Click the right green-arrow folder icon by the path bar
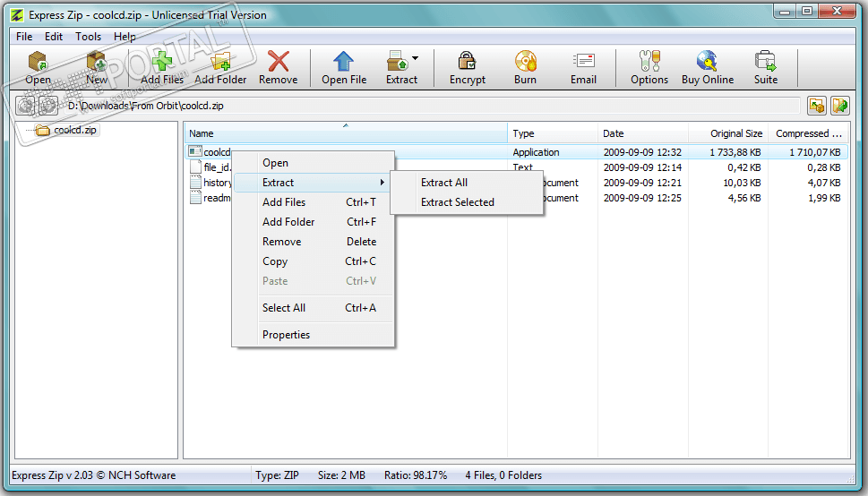Screen dimensions: 868x496 coord(839,105)
